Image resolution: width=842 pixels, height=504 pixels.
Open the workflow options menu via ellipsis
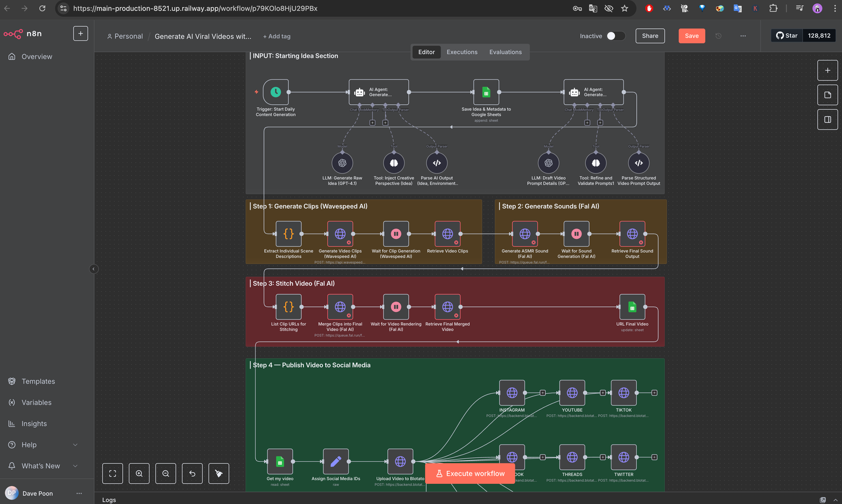[743, 36]
